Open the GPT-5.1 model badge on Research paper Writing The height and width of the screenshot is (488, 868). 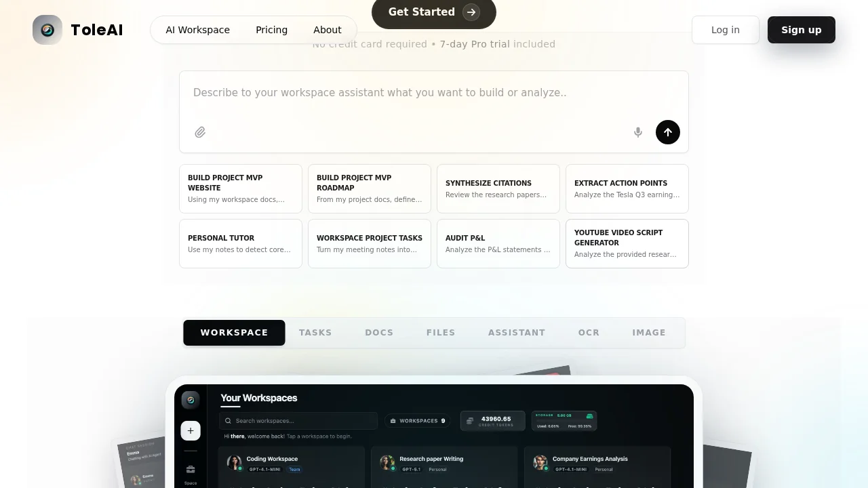(x=410, y=469)
